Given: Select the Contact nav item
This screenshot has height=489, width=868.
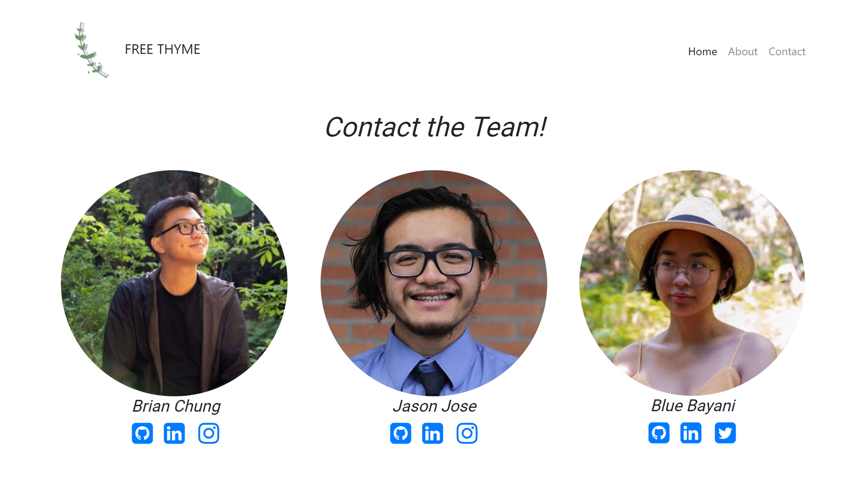Looking at the screenshot, I should click(787, 52).
